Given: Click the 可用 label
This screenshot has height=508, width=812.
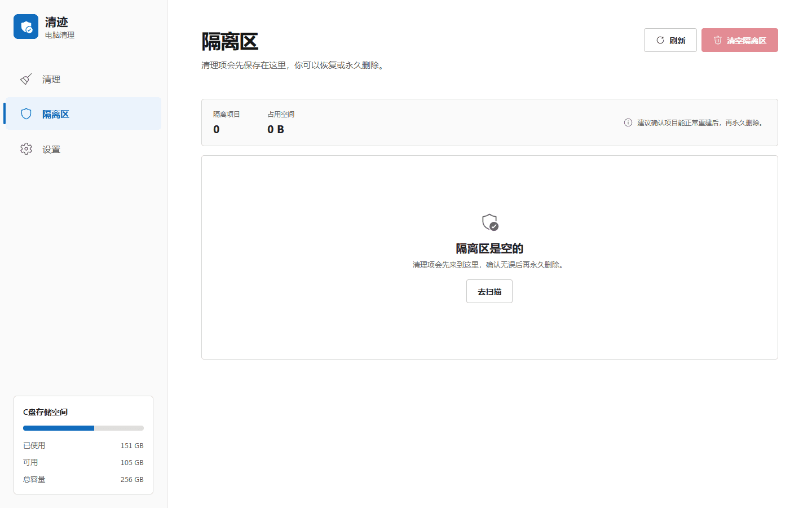Looking at the screenshot, I should pos(30,462).
